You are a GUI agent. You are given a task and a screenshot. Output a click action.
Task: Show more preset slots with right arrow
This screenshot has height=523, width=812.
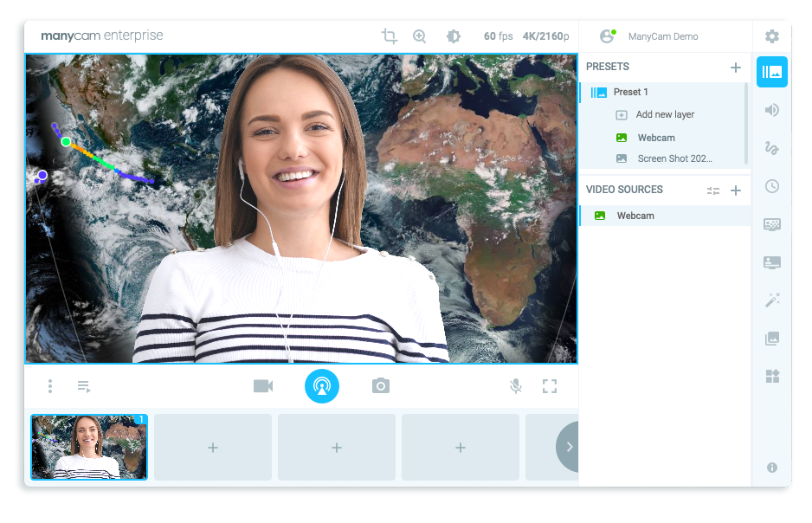[x=568, y=446]
